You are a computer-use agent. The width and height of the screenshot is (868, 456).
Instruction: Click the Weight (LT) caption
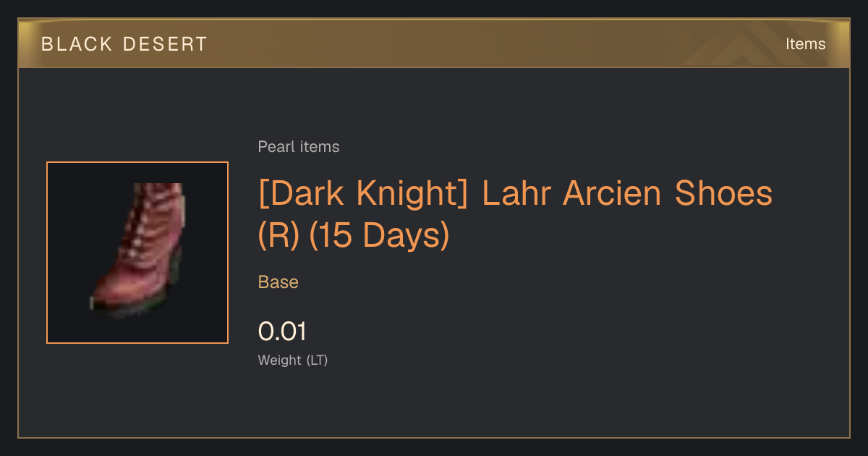point(293,360)
